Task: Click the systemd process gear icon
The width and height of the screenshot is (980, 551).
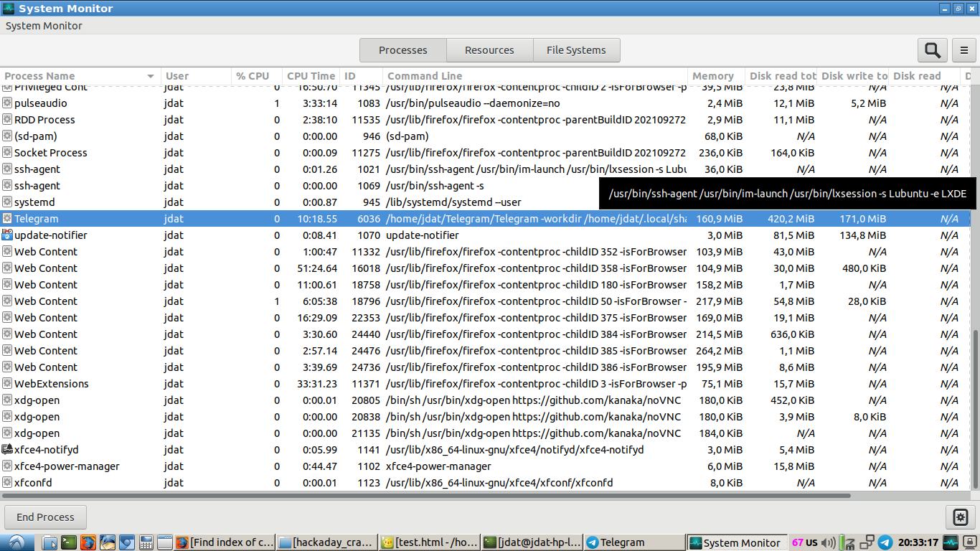Action: click(x=7, y=202)
